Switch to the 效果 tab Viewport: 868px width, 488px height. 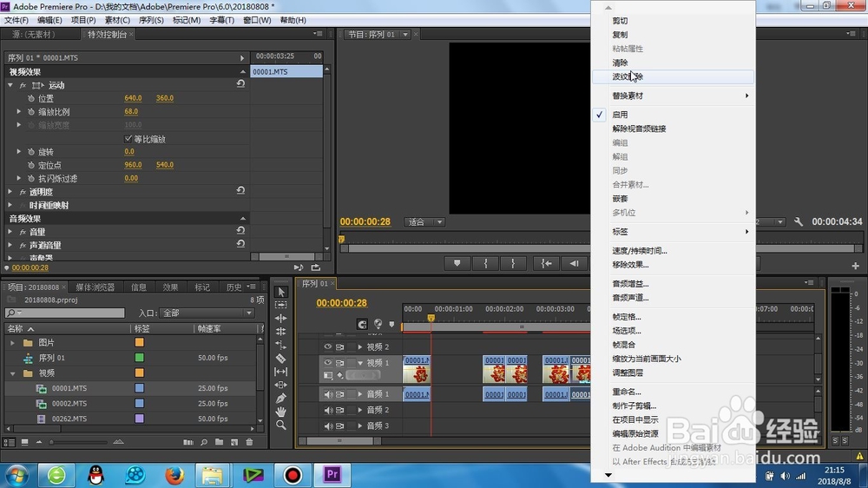170,287
